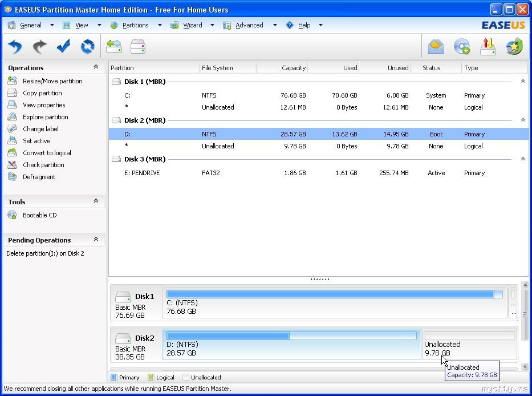Click Resize/Move partition operation
This screenshot has width=532, height=396.
(52, 81)
